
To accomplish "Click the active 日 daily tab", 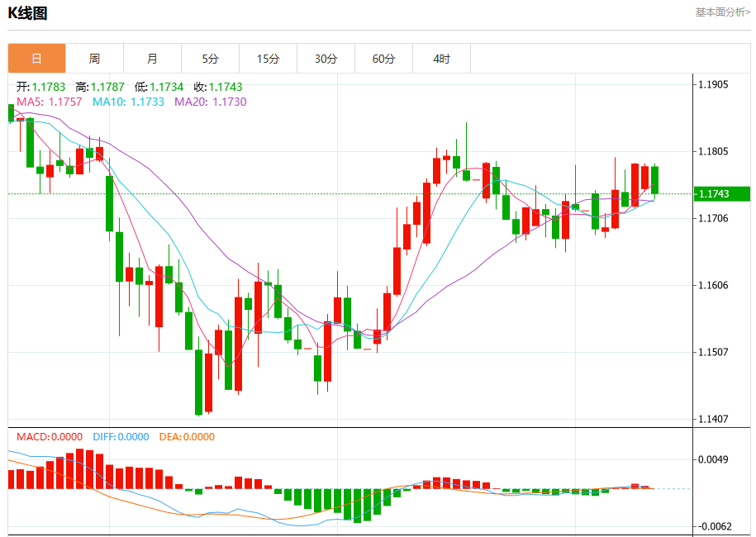I will (36, 59).
